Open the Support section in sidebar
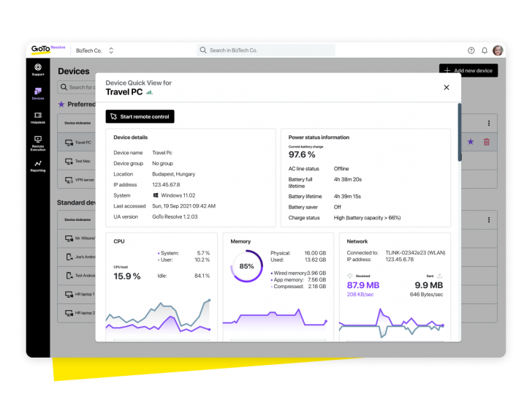The width and height of the screenshot is (532, 400). [x=38, y=69]
